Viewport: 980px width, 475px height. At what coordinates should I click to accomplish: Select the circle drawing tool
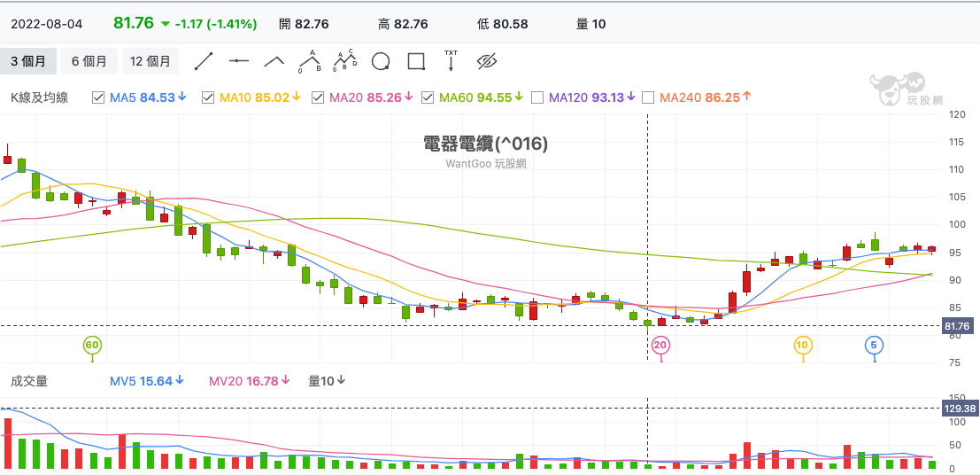(381, 61)
